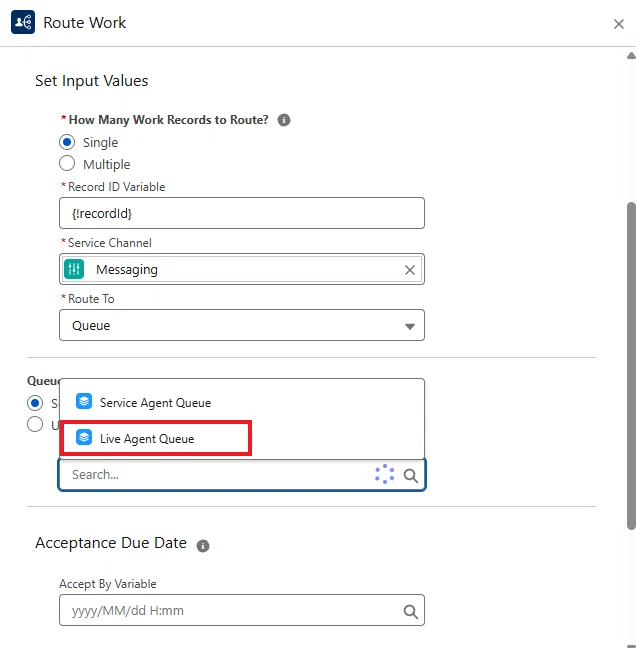Click the Set Input Values heading
Screen dimensions: 636x648
[91, 81]
